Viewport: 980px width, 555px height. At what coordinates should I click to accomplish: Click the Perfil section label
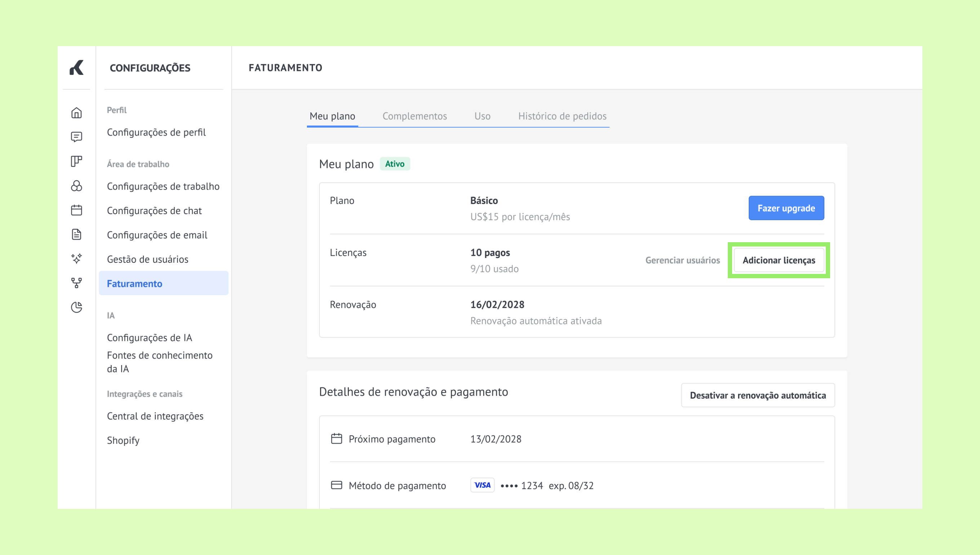(x=117, y=110)
